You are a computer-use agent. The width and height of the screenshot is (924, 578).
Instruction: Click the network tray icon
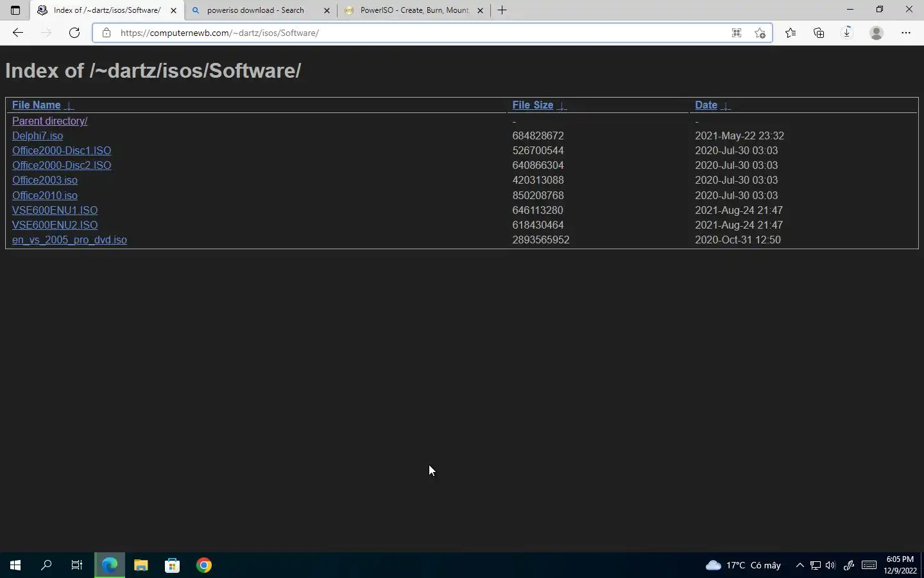click(815, 565)
